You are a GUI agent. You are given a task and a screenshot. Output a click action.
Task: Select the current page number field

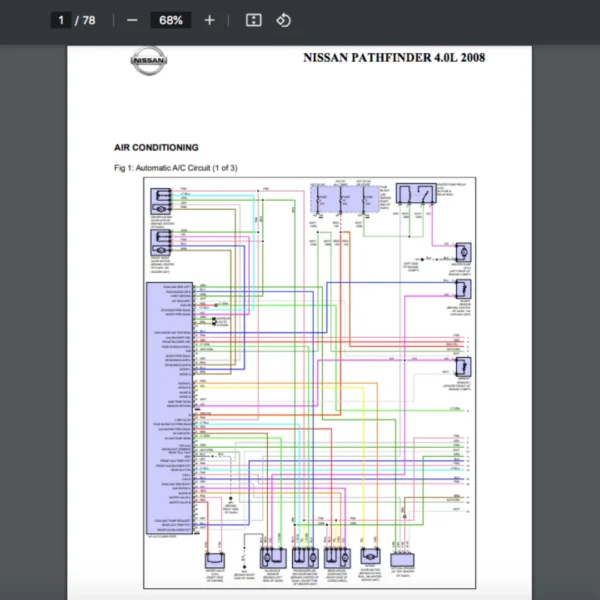tap(61, 20)
